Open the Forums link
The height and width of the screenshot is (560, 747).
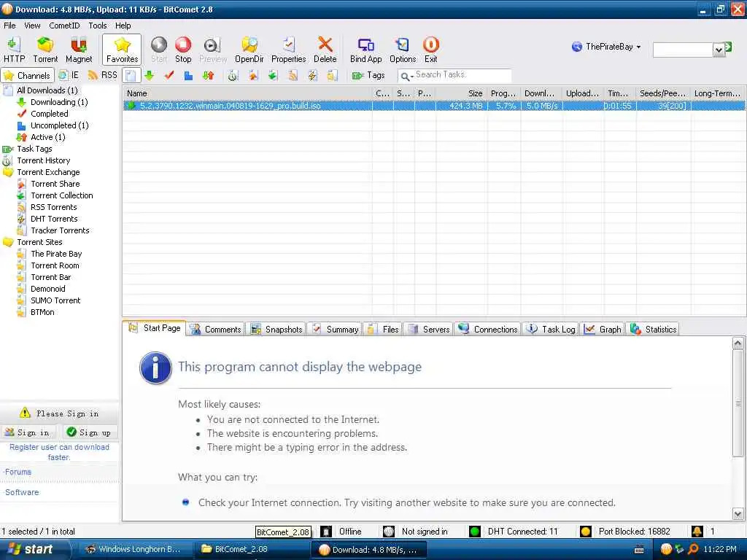click(x=18, y=472)
